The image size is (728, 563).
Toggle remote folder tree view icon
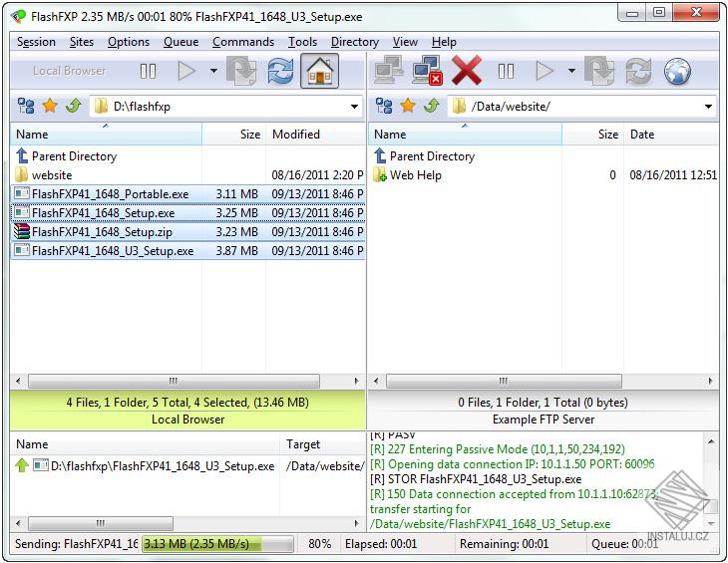384,107
